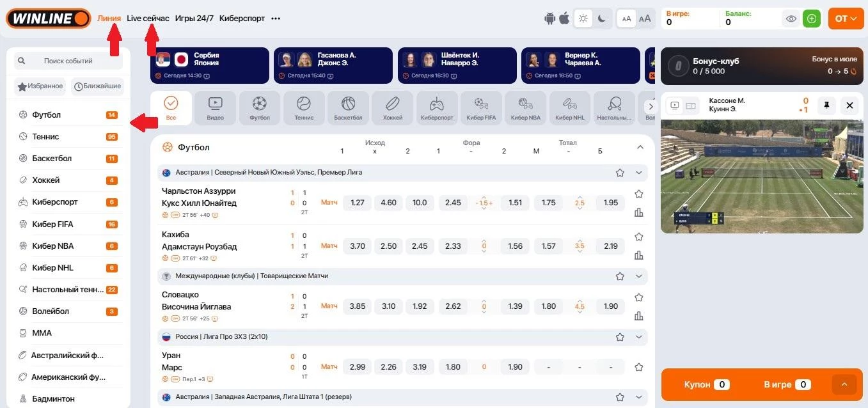Switch to video view in match widget
Viewport: 868px width, 408px height.
click(x=675, y=106)
